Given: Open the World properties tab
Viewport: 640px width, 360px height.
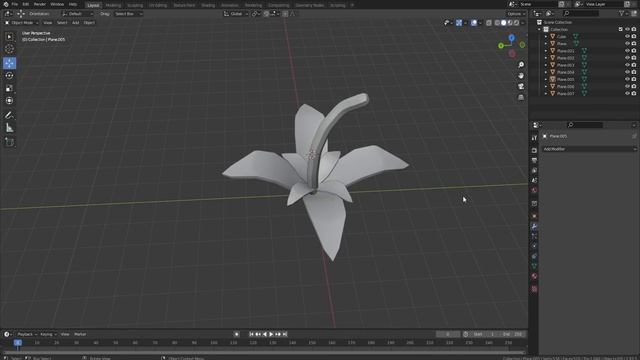Looking at the screenshot, I should (534, 190).
